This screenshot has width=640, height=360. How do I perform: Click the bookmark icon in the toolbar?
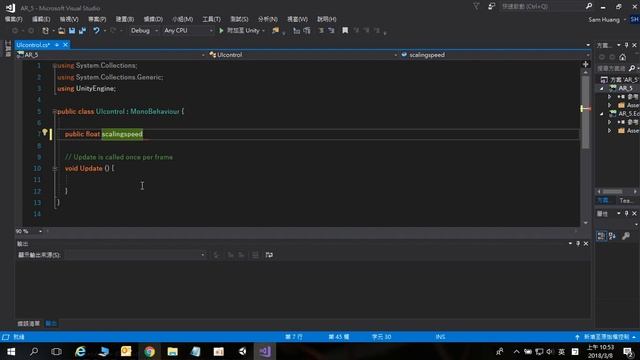(345, 31)
